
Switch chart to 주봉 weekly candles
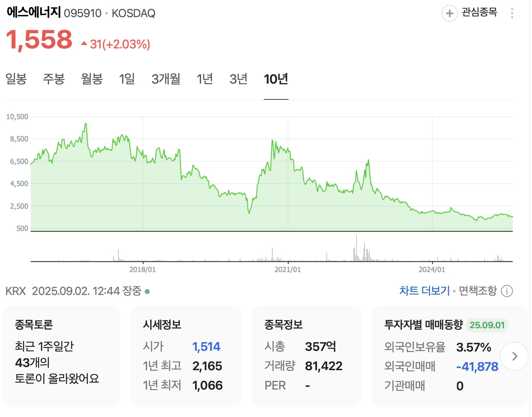(x=54, y=79)
